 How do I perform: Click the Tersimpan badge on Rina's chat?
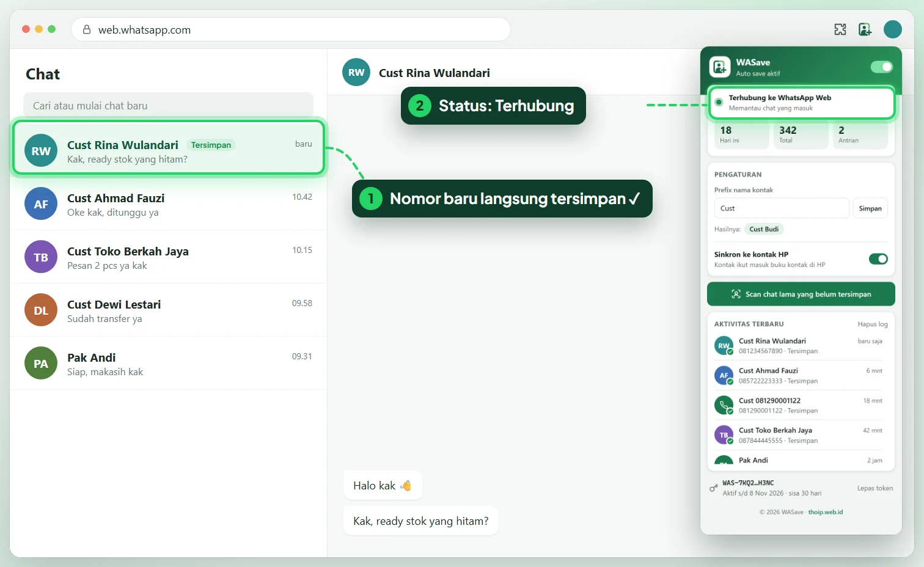point(211,145)
